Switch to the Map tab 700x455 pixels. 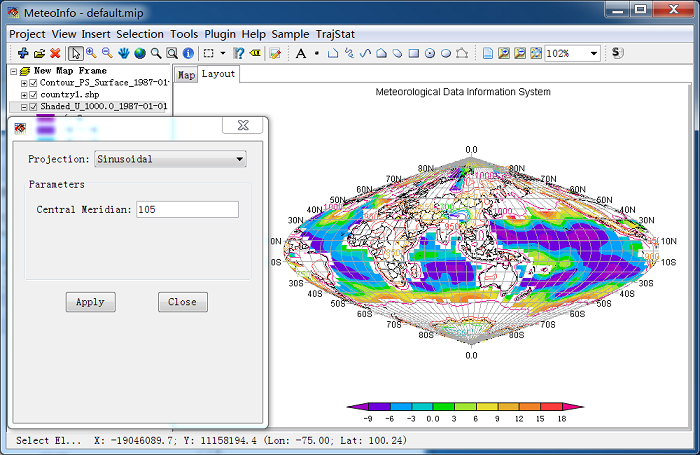tap(186, 75)
